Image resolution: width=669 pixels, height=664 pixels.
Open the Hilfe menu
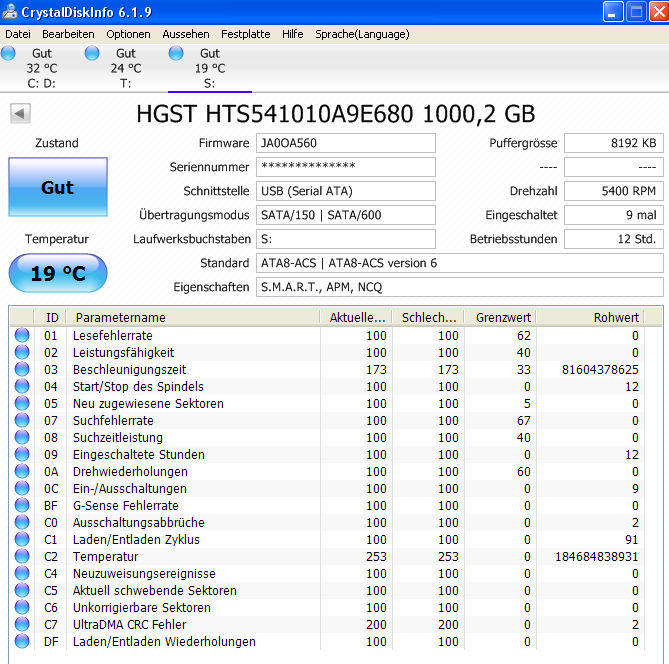coord(293,34)
